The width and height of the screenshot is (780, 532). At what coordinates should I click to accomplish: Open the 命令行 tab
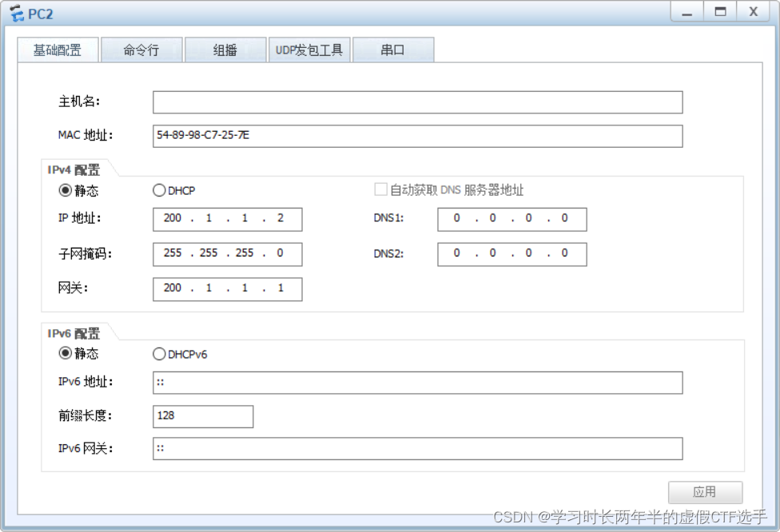pos(141,50)
